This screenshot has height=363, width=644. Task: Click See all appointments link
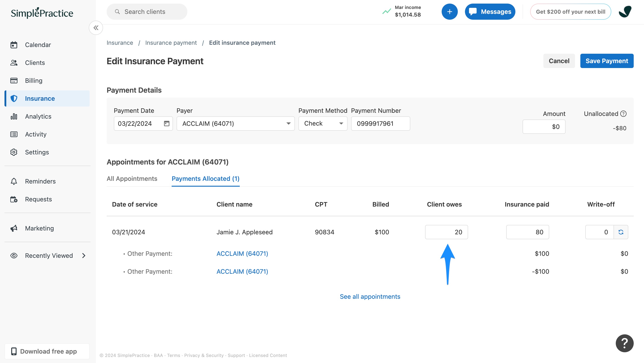370,297
